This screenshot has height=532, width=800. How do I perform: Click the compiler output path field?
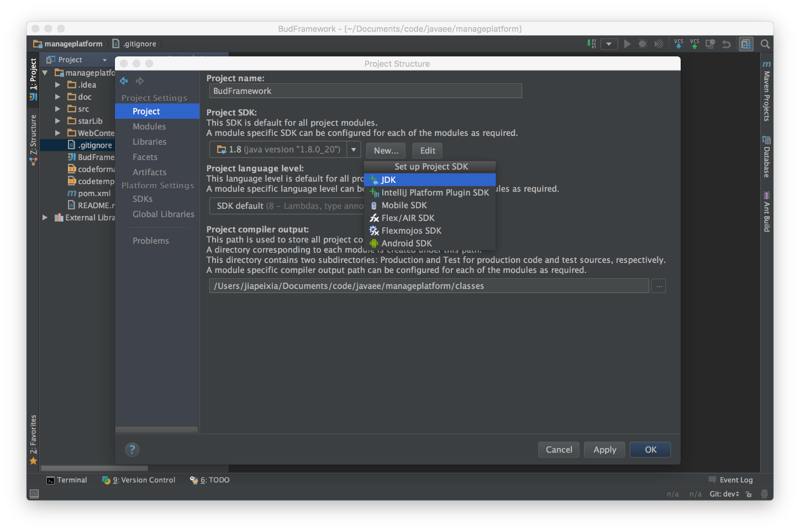(429, 286)
